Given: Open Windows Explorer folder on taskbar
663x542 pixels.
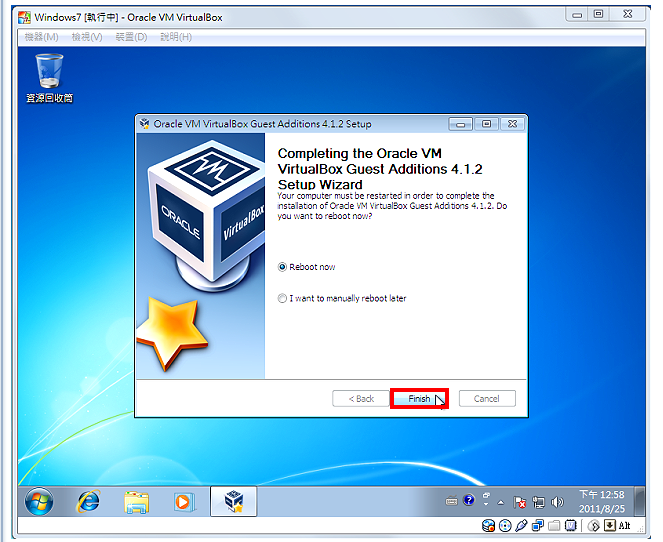Looking at the screenshot, I should 136,502.
